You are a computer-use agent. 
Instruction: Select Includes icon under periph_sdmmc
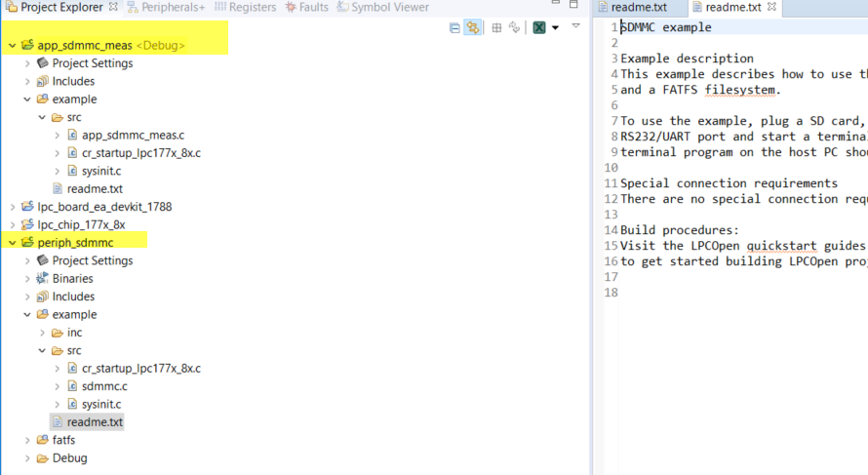[x=42, y=297]
